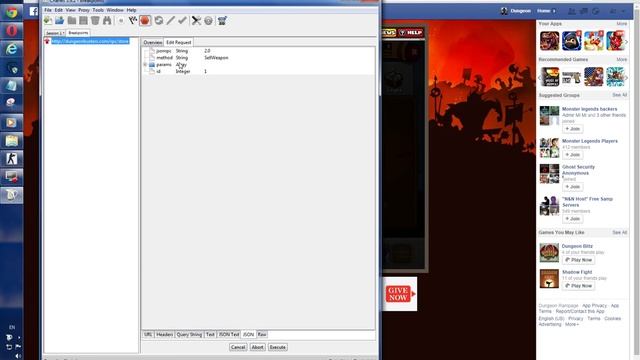Switch to the URL bottom tab
The height and width of the screenshot is (360, 640).
(148, 334)
